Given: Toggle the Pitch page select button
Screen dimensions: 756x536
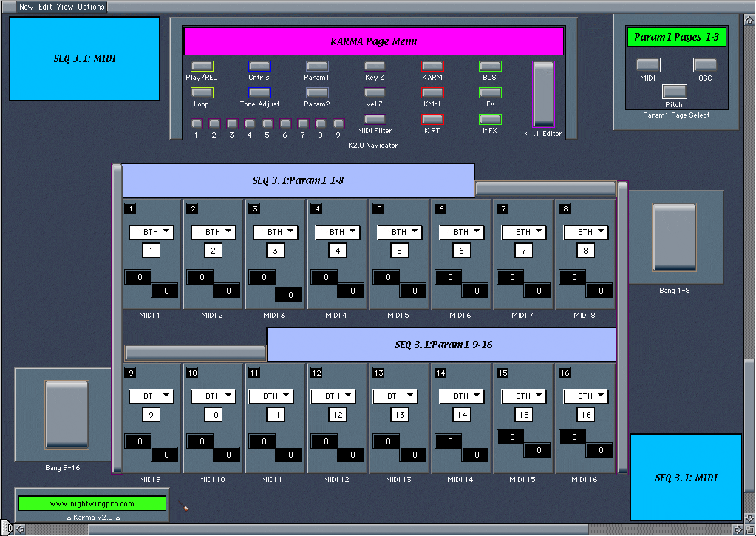Looking at the screenshot, I should click(x=674, y=92).
